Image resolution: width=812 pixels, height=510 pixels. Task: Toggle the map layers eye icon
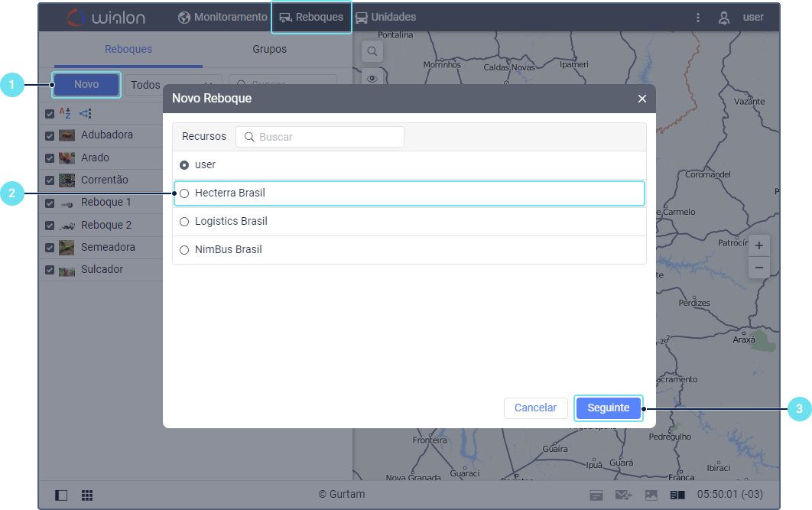pos(372,78)
